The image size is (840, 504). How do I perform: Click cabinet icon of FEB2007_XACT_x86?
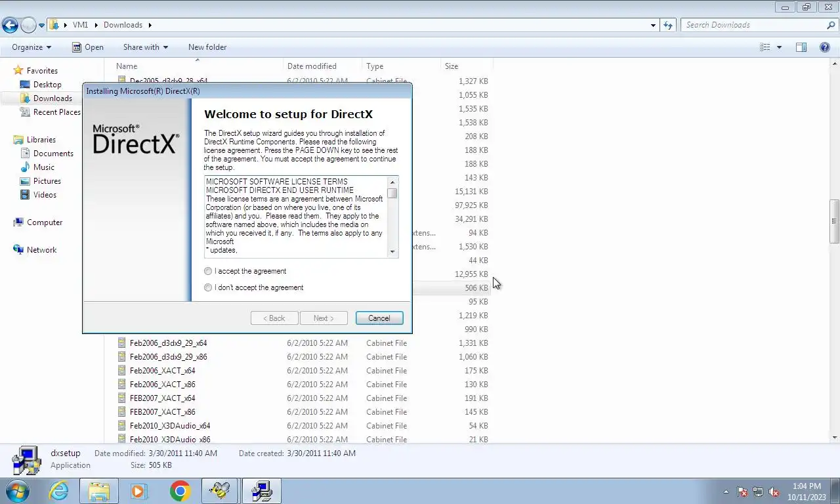coord(121,412)
